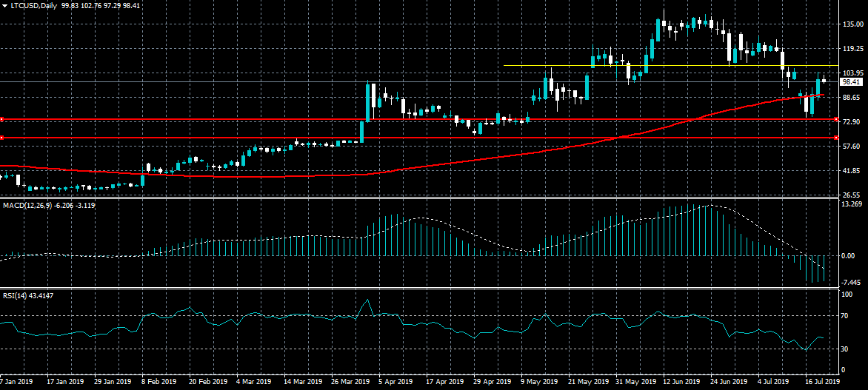Click the left handle of upper red line

click(x=1, y=119)
